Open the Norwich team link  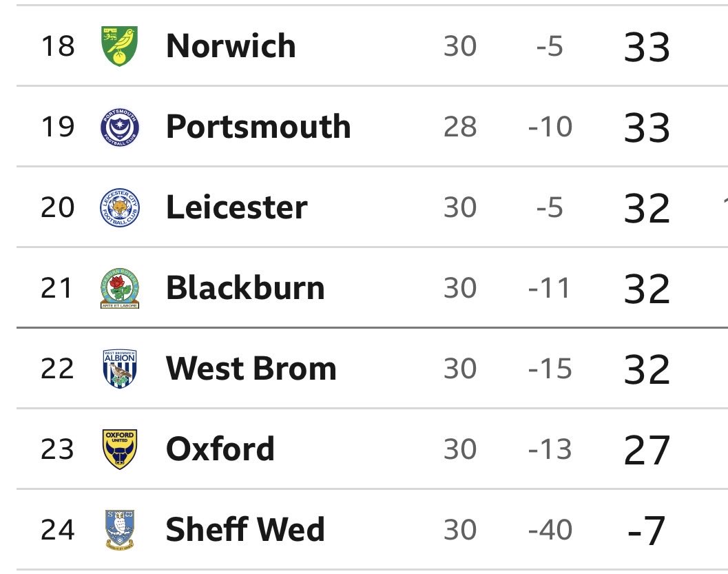[x=231, y=46]
